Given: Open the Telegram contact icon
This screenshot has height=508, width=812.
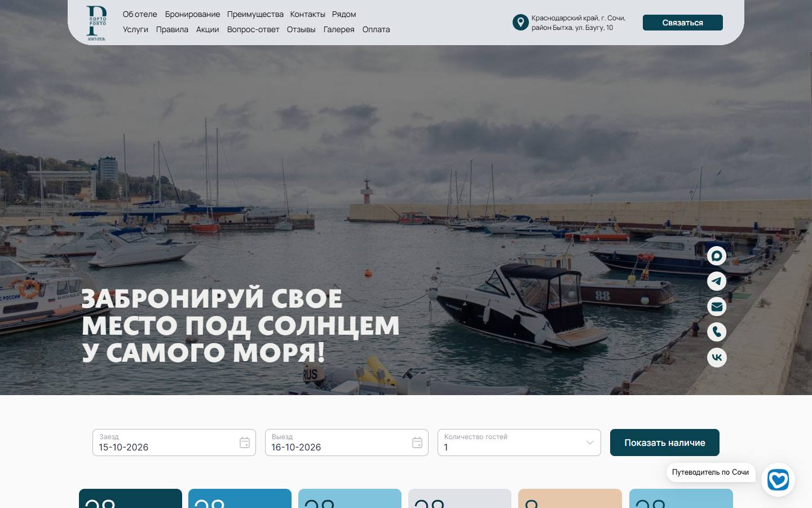Looking at the screenshot, I should 717,281.
